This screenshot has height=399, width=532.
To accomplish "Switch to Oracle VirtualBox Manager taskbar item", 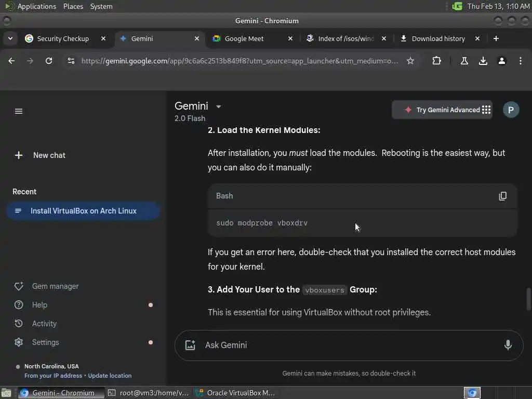I will [236, 393].
